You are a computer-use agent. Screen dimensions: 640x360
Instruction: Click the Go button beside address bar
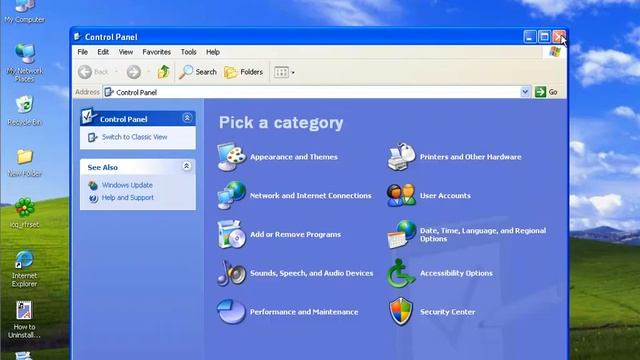(x=546, y=92)
